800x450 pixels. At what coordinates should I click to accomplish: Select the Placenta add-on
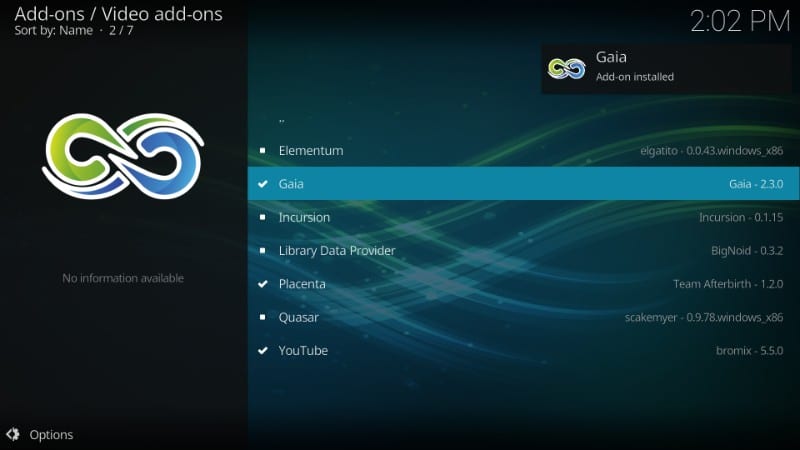[x=523, y=284]
